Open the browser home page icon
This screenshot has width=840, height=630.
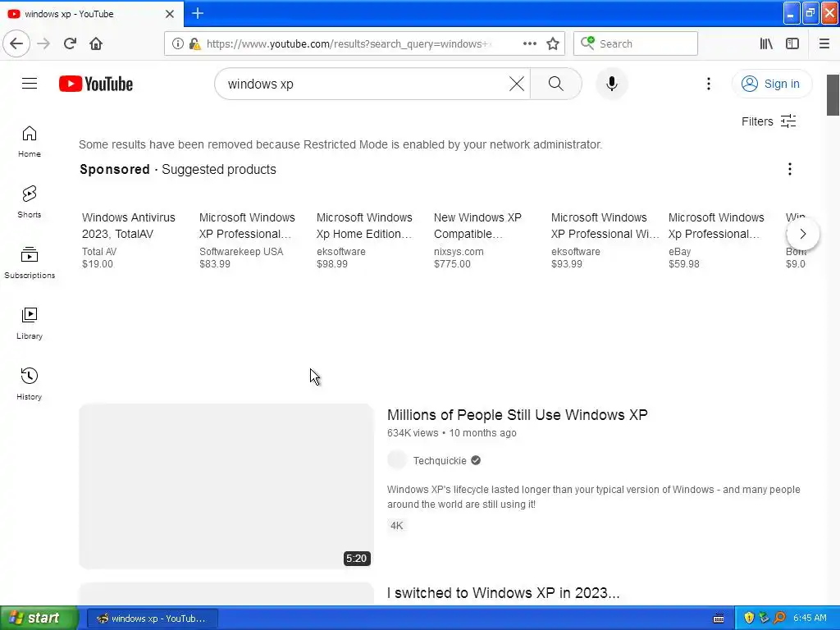[x=96, y=43]
